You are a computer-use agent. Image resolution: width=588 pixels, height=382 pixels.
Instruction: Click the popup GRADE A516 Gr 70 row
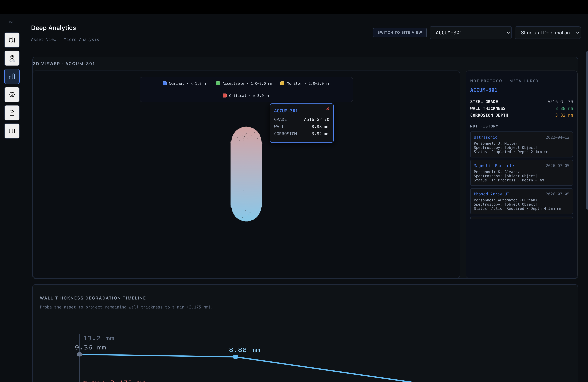[301, 119]
